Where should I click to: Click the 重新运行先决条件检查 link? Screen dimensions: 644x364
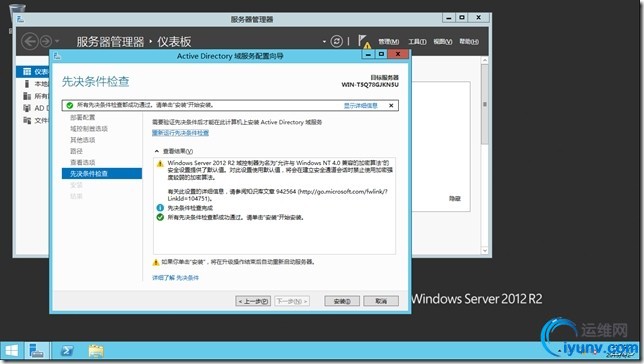(180, 133)
